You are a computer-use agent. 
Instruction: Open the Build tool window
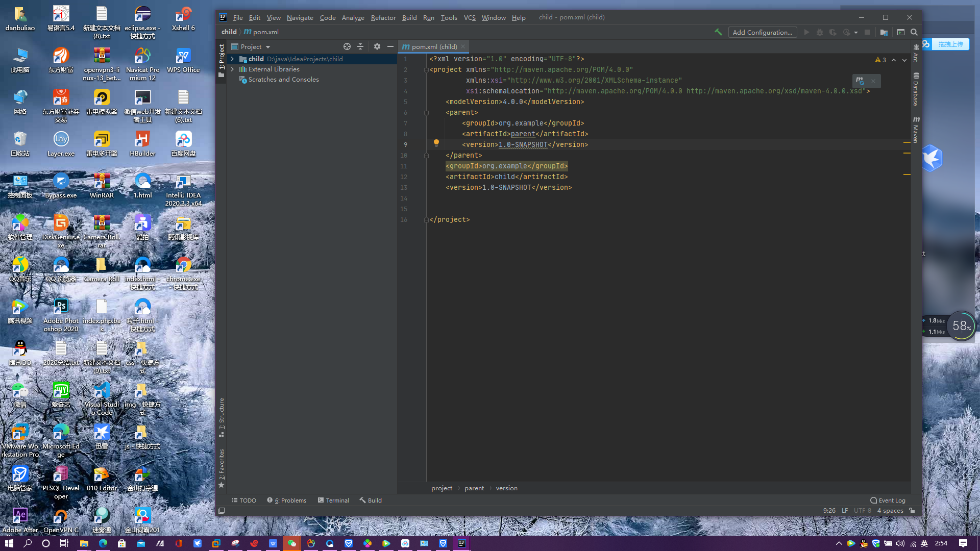tap(371, 500)
